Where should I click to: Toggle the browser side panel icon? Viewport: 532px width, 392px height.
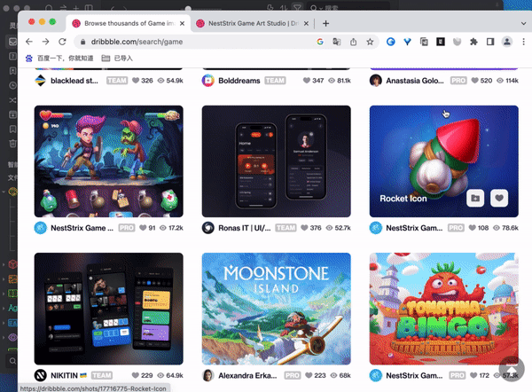click(x=490, y=42)
